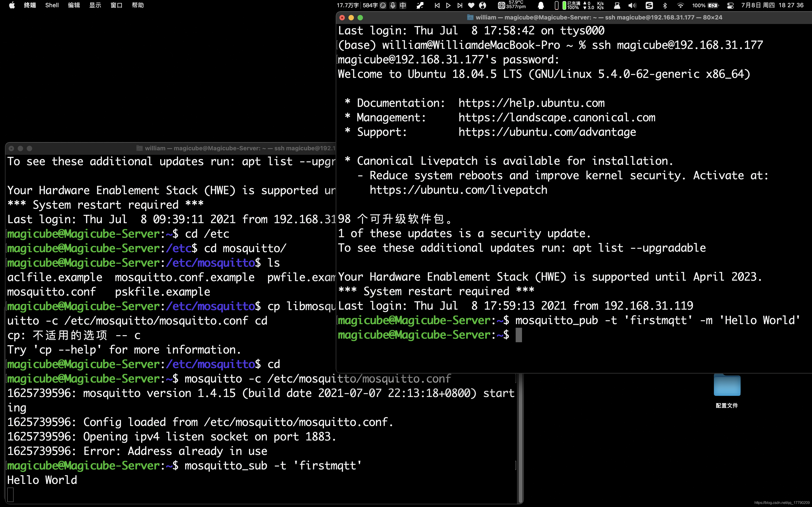Toggle Bluetooth status menu

point(665,5)
